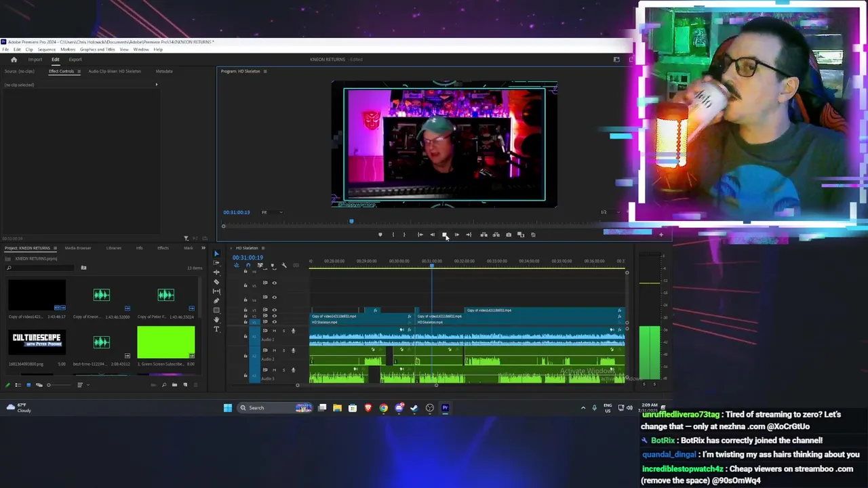Open the Markers menu
This screenshot has height=488, width=868.
[x=68, y=49]
